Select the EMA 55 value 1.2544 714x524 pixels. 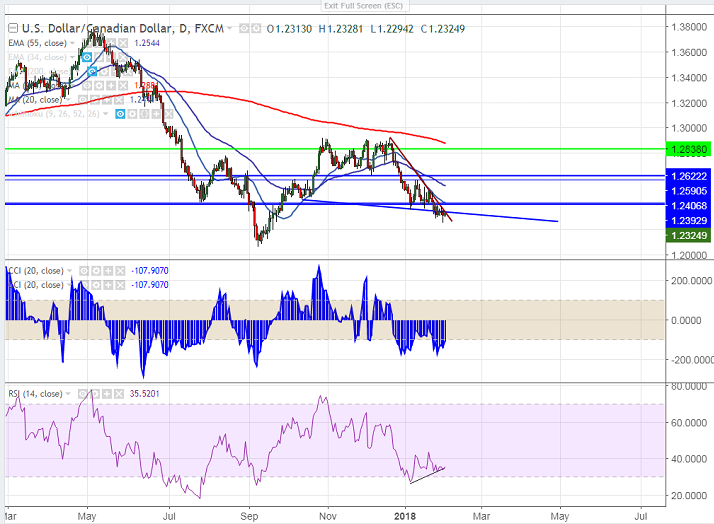tap(147, 43)
